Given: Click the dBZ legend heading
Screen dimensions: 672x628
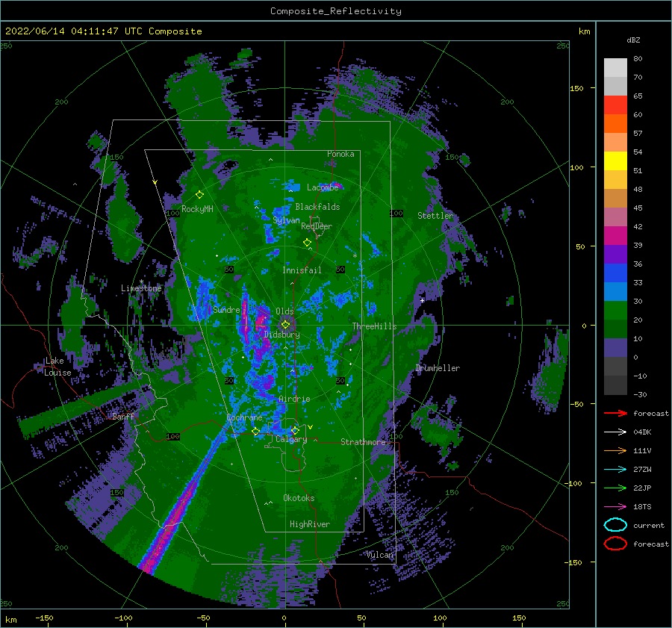Looking at the screenshot, I should pyautogui.click(x=633, y=40).
